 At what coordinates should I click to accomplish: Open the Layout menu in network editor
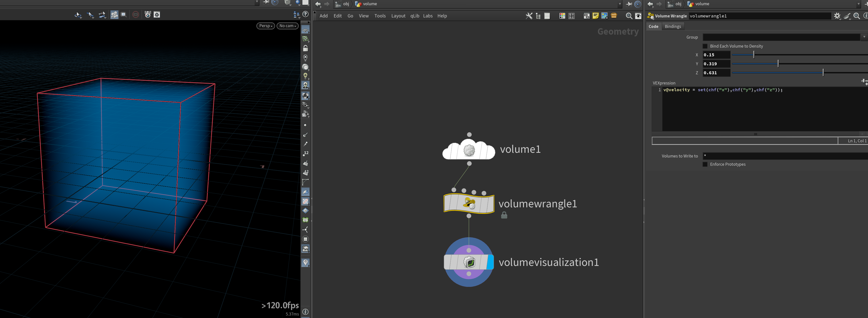398,16
